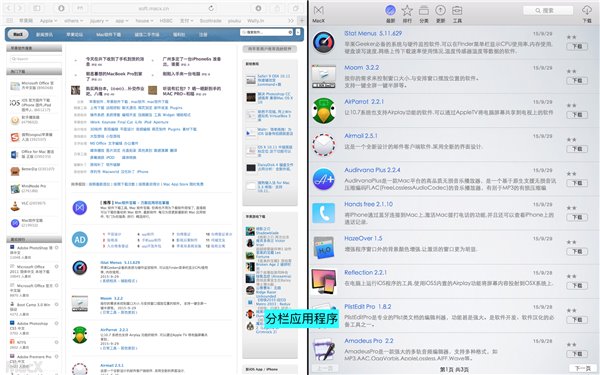The height and width of the screenshot is (375, 600).
Task: Select the Mac软件下载 tab on the website
Action: click(109, 34)
